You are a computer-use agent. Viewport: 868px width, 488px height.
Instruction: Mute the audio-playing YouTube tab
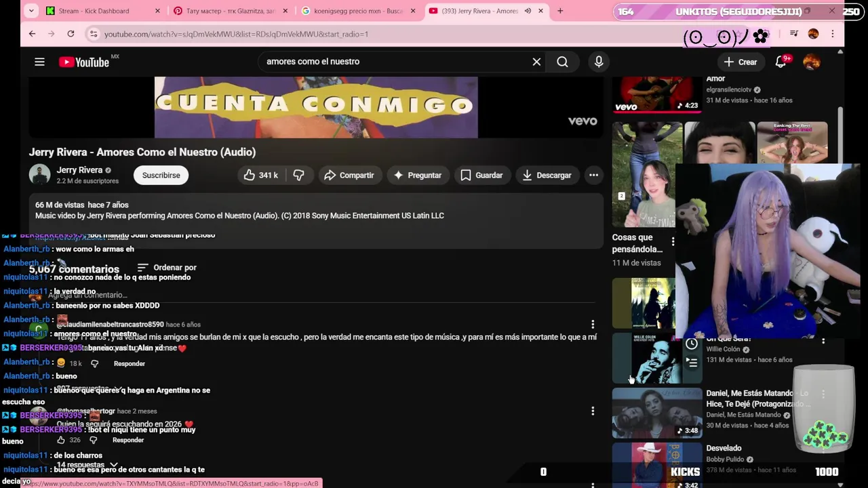click(x=528, y=11)
